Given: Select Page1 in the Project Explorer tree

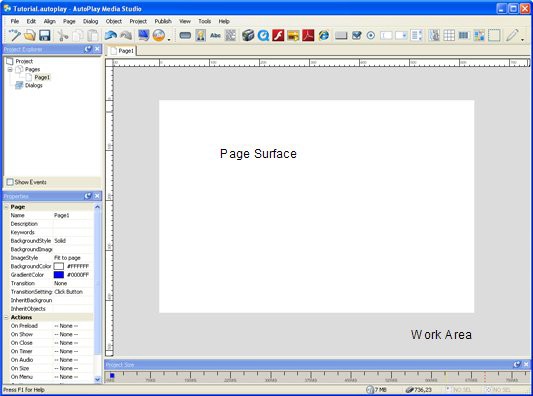Looking at the screenshot, I should pyautogui.click(x=42, y=77).
